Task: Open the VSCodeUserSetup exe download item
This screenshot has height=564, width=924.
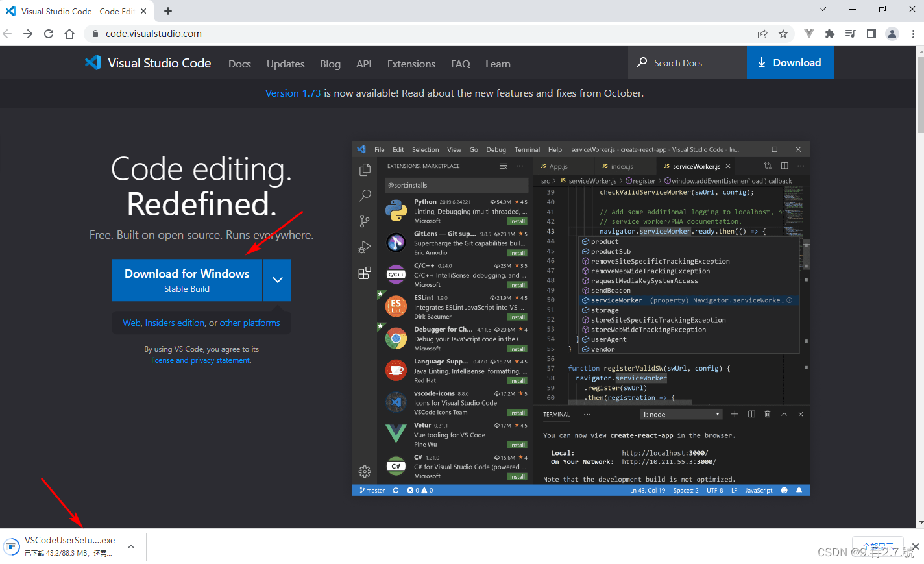Action: [x=68, y=546]
